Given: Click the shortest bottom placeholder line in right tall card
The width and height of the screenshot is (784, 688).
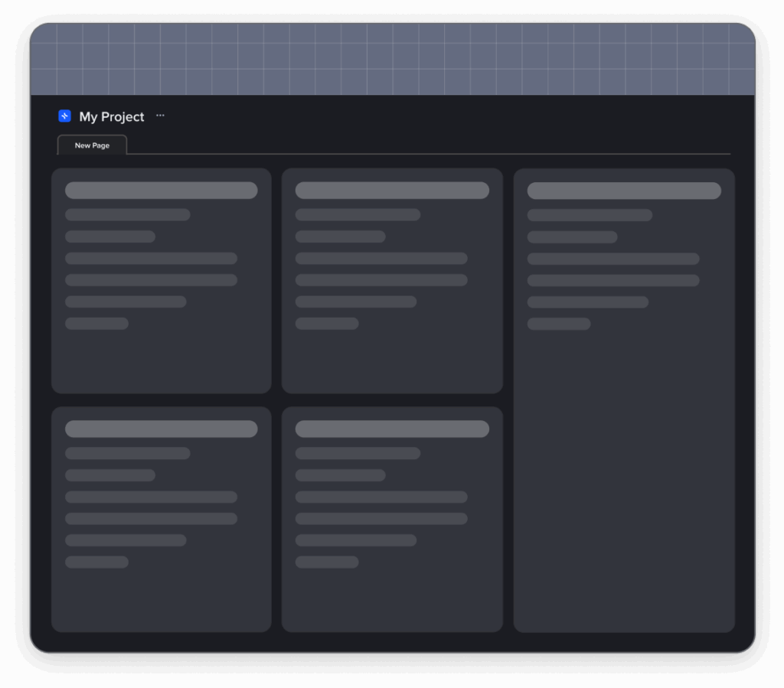Looking at the screenshot, I should 559,324.
